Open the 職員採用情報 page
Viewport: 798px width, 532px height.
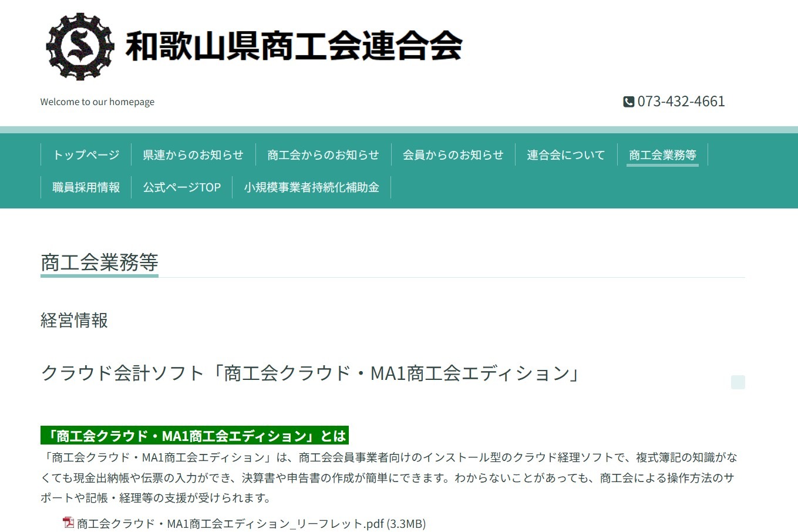coord(86,187)
